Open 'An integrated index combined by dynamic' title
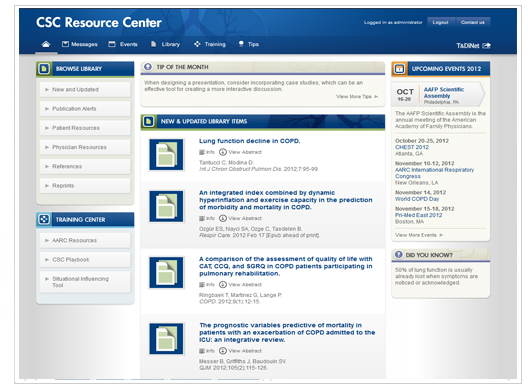The width and height of the screenshot is (528, 391). pyautogui.click(x=286, y=200)
